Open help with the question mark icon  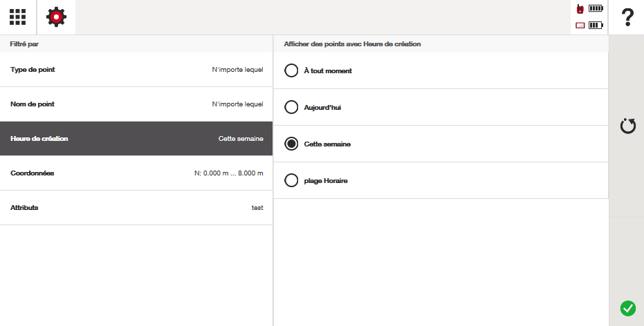click(627, 17)
